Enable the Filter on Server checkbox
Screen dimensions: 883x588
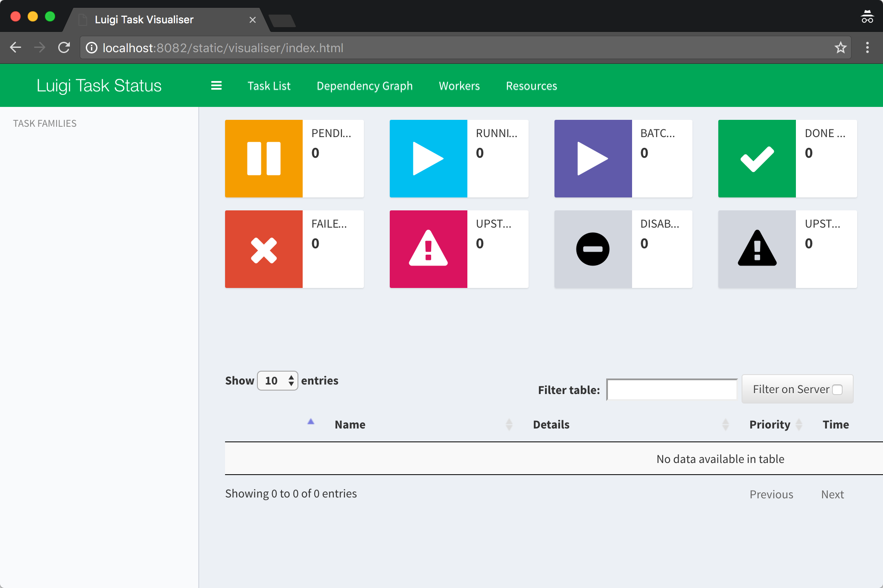[x=837, y=390]
